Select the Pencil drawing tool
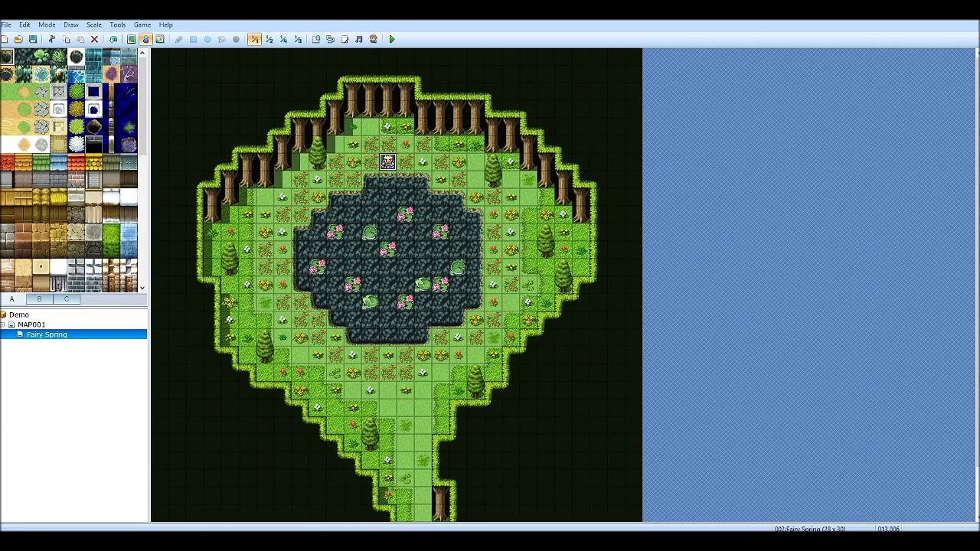 tap(178, 39)
